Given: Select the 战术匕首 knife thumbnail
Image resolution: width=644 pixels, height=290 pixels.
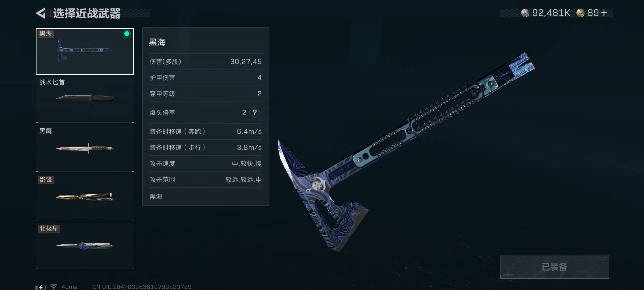Looking at the screenshot, I should coord(85,99).
